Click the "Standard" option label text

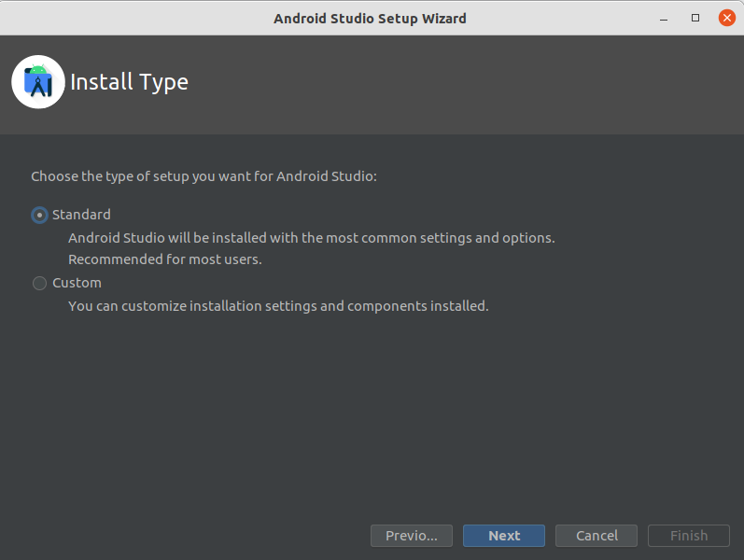(81, 215)
